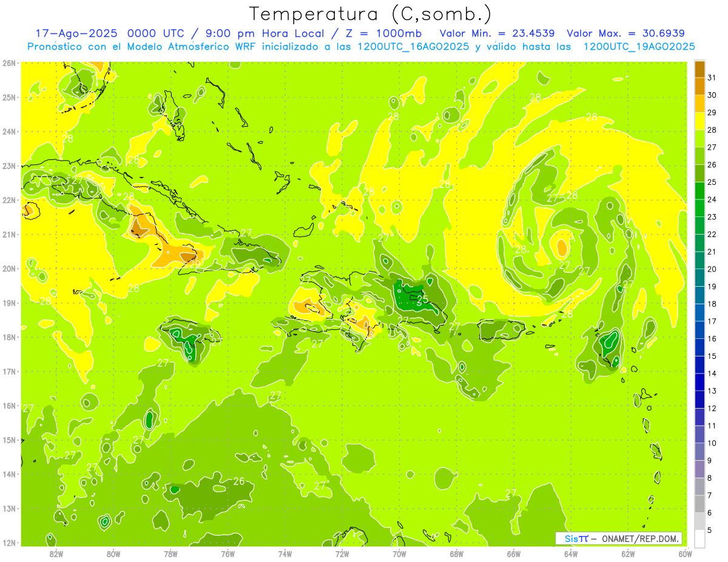728x562 pixels.
Task: Click the 82W longitude axis label
Action: click(56, 554)
